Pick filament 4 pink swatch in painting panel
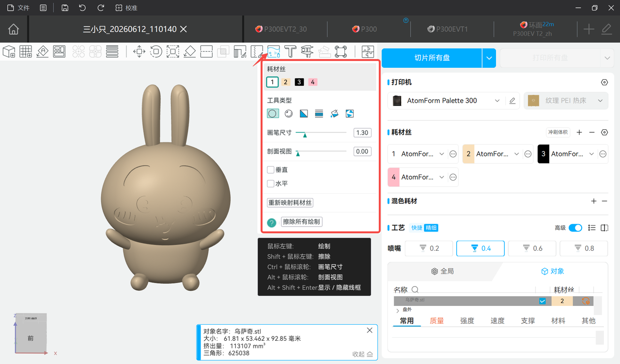 pyautogui.click(x=313, y=82)
